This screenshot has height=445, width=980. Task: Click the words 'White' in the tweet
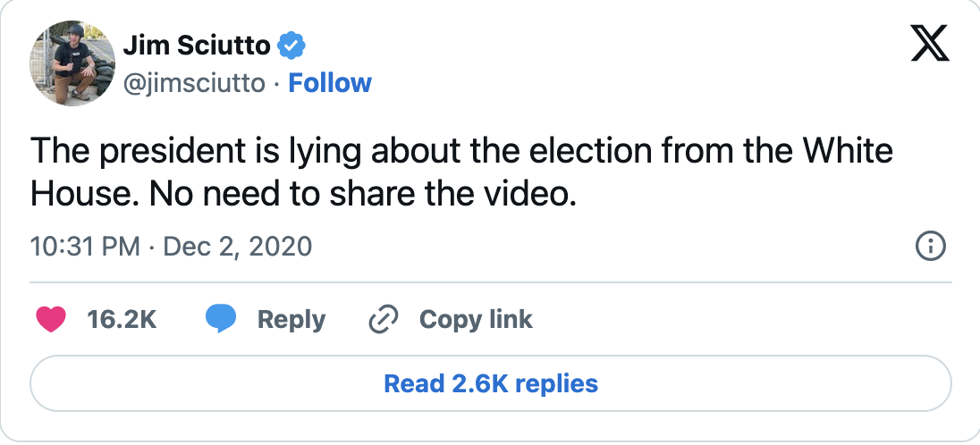[x=847, y=151]
